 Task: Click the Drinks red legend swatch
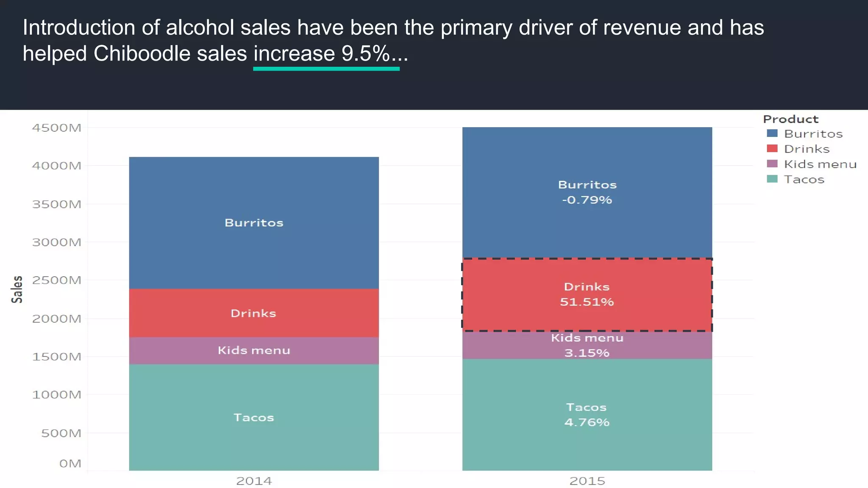(772, 149)
